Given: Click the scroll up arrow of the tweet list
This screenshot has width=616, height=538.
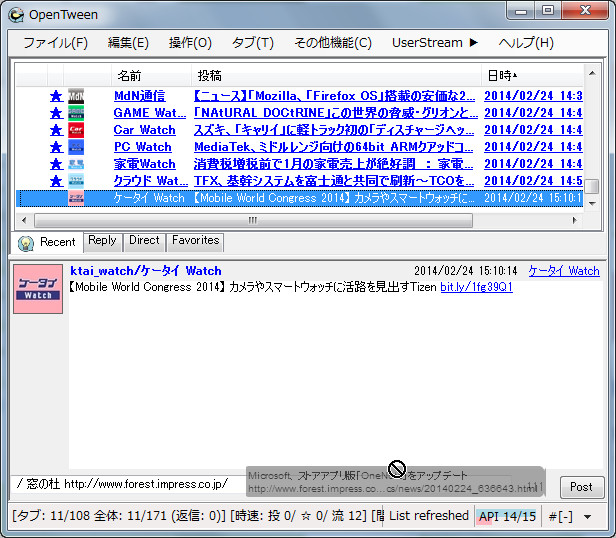Looking at the screenshot, I should click(592, 73).
